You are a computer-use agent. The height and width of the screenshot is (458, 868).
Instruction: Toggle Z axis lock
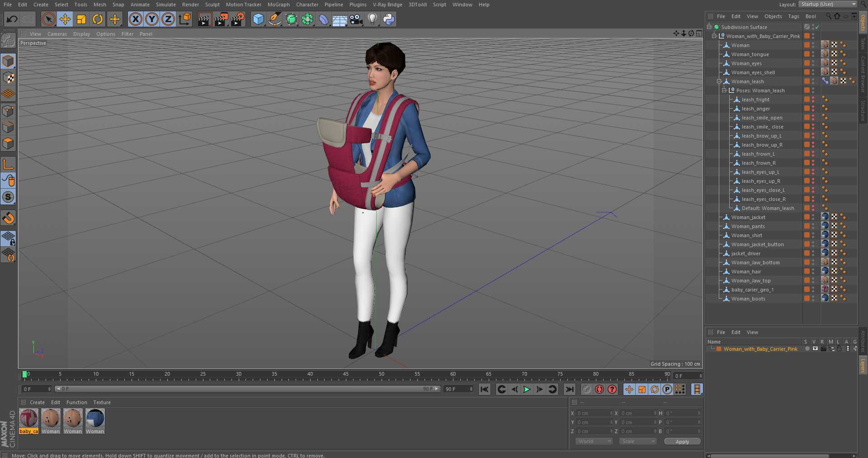pos(168,19)
